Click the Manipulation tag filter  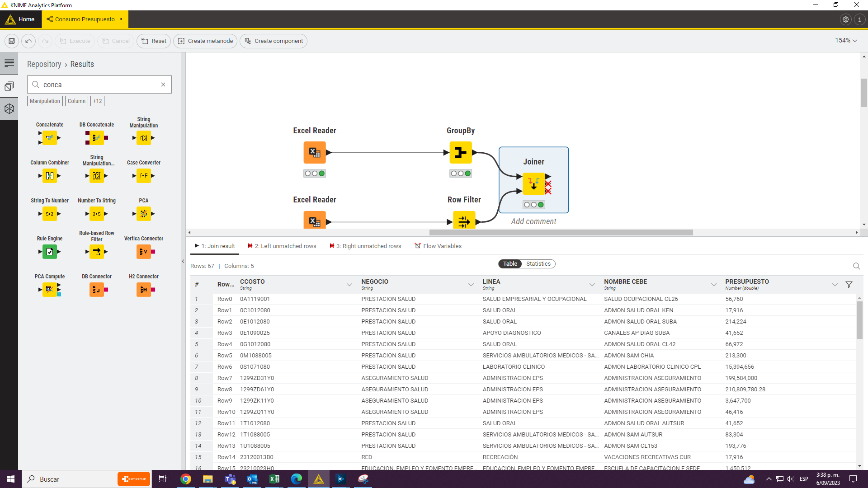coord(45,101)
